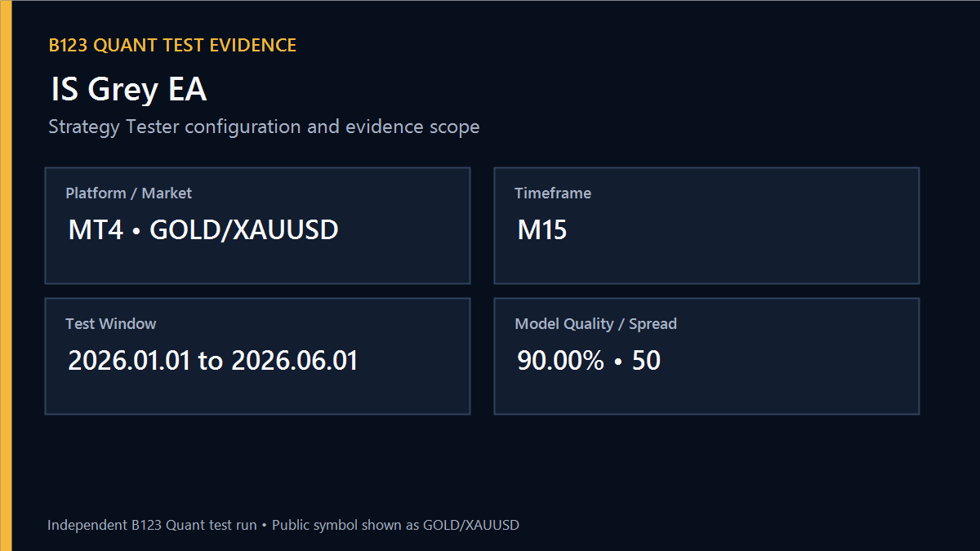Click the 2026.01.01 to 2026.06.01 date range

click(x=213, y=361)
